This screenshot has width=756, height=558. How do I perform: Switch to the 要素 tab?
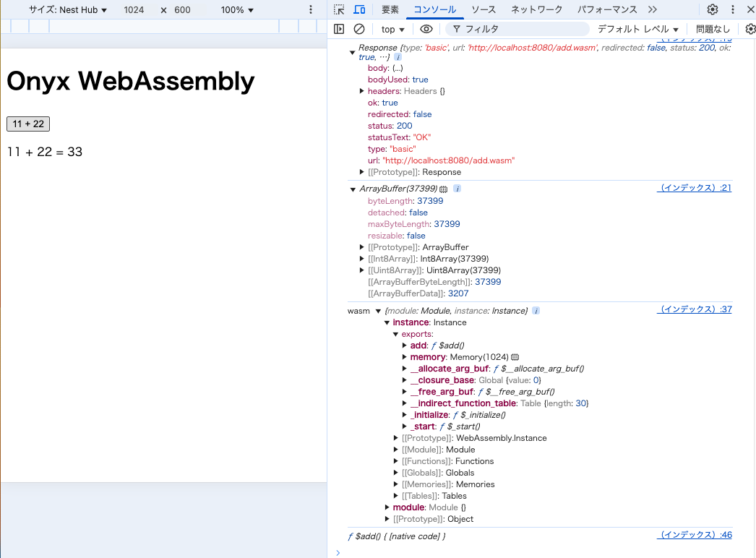click(x=390, y=9)
